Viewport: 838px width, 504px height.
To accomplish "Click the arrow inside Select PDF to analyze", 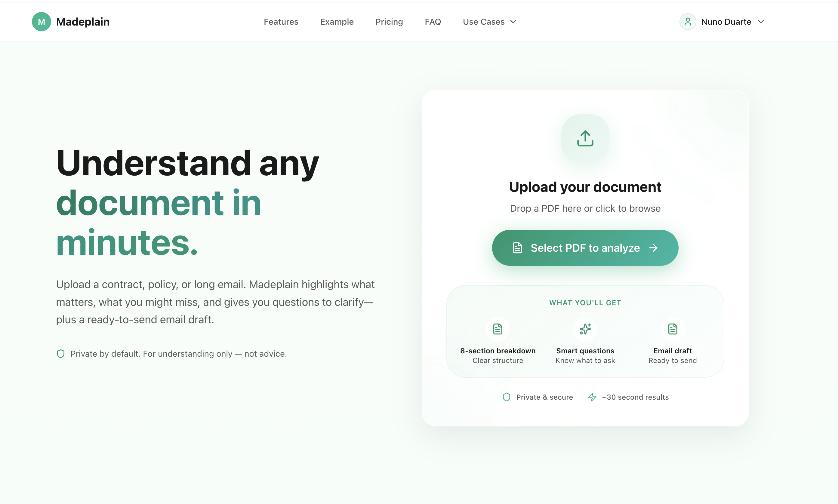I will coord(654,247).
